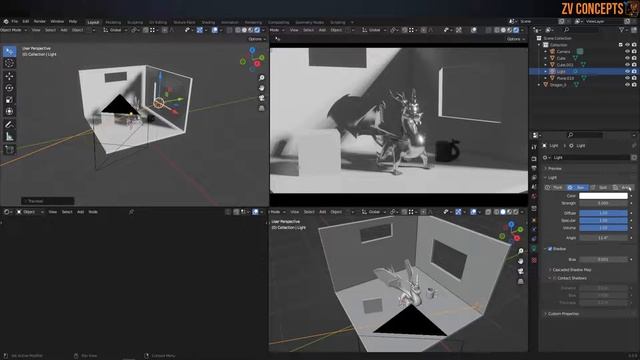Open the Edit menu
This screenshot has height=360, width=640.
(26, 22)
